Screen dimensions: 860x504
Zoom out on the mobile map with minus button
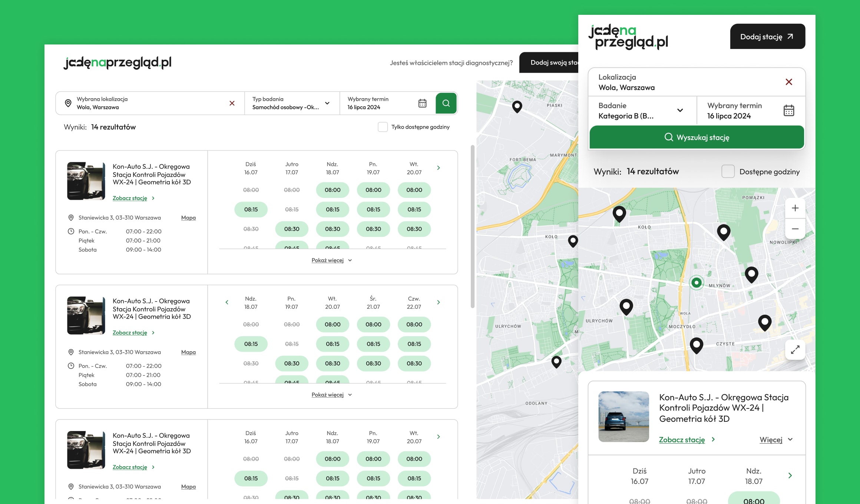click(x=795, y=229)
